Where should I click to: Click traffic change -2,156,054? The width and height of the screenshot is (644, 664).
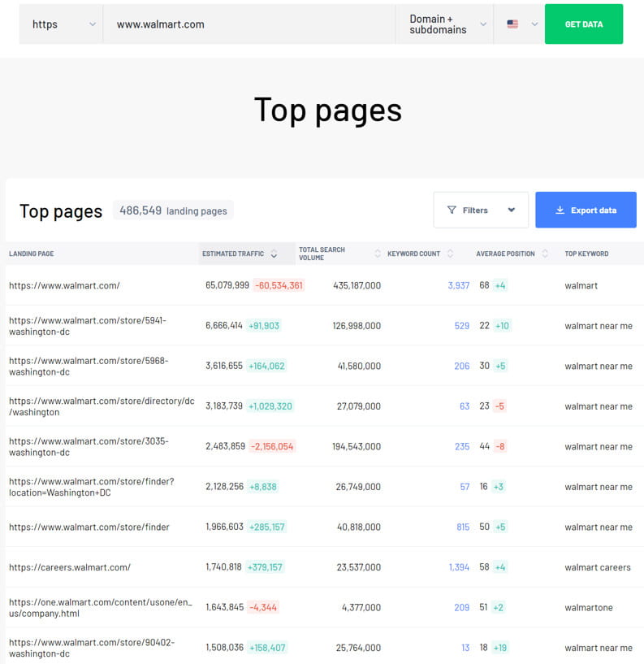[x=272, y=446]
